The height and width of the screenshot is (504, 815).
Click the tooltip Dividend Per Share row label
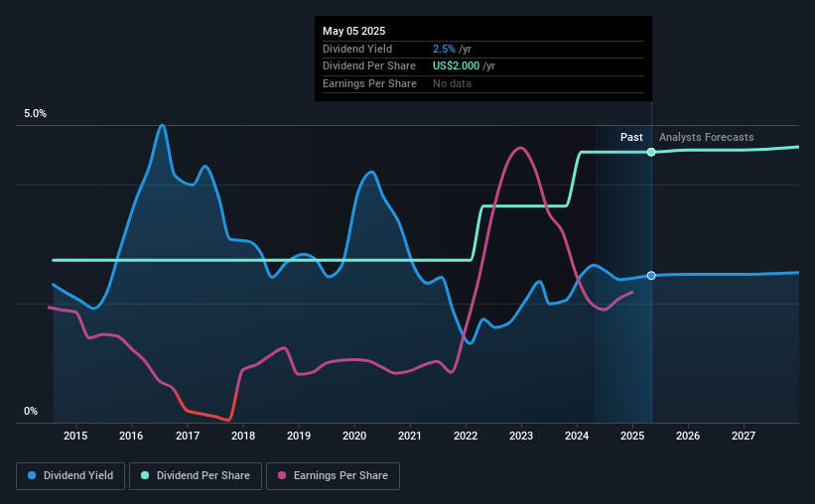(369, 66)
